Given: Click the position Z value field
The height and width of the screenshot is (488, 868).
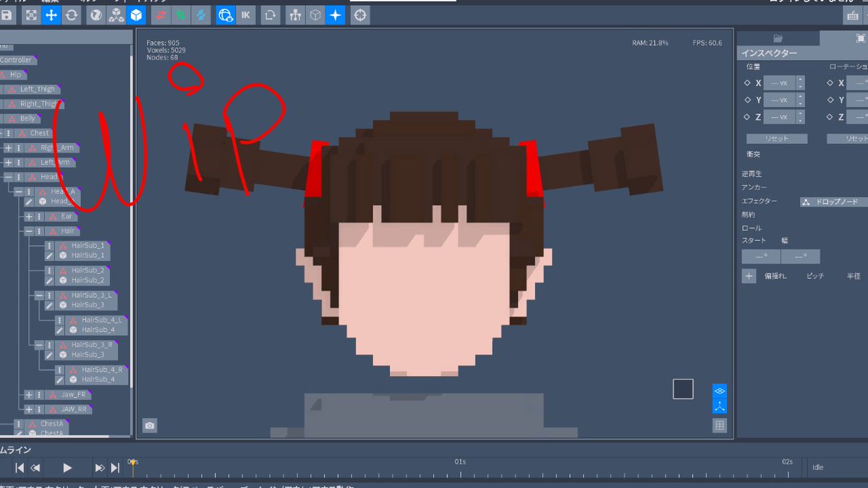Looking at the screenshot, I should pyautogui.click(x=780, y=116).
